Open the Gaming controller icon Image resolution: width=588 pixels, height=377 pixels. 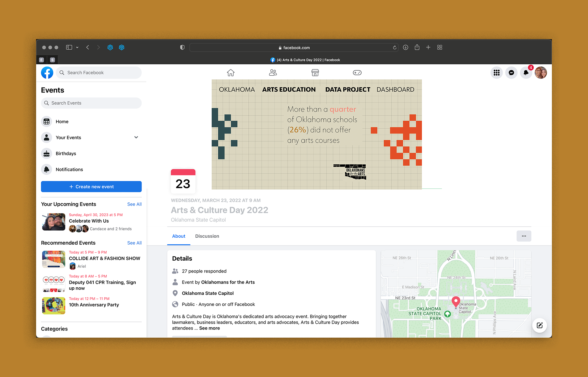coord(357,73)
